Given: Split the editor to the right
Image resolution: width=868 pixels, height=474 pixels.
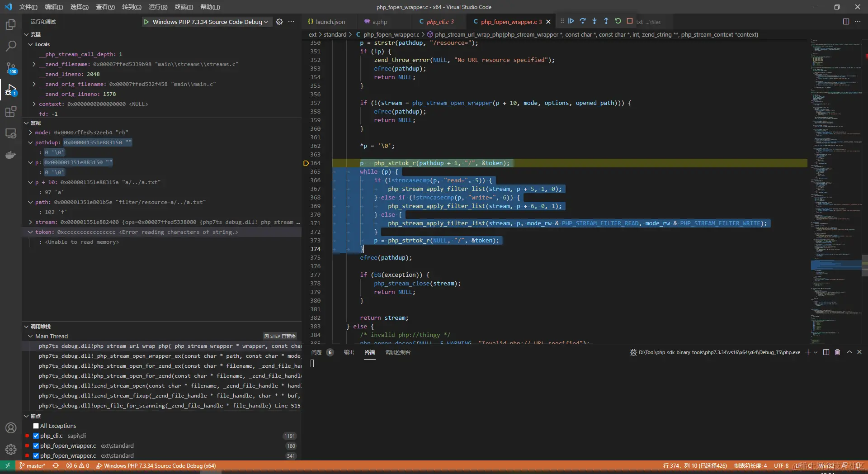Looking at the screenshot, I should tap(846, 22).
